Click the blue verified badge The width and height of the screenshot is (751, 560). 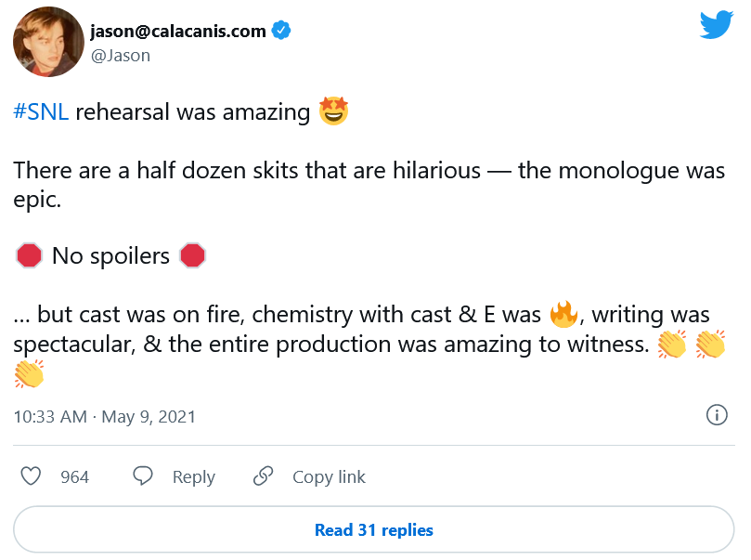coord(281,31)
